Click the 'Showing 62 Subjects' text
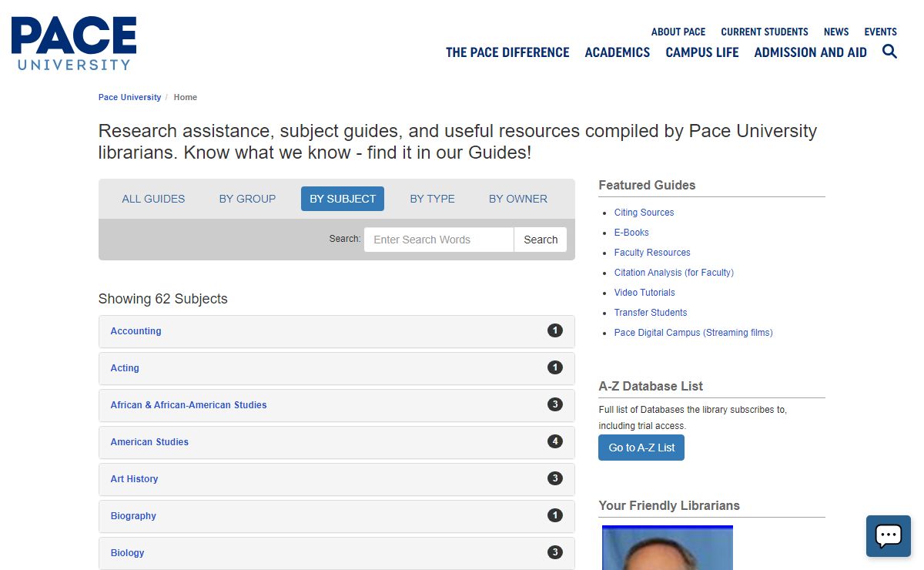This screenshot has height=570, width=924. pos(163,299)
